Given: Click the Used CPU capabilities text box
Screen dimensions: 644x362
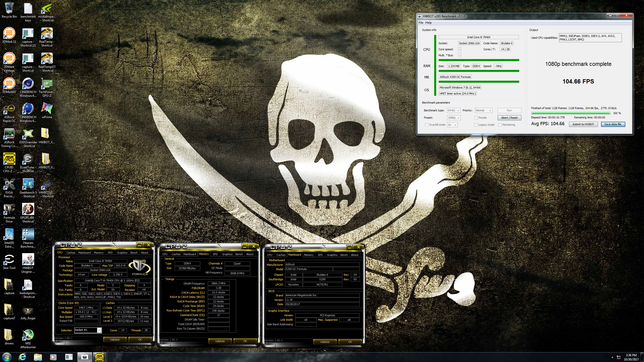Looking at the screenshot, I should [x=590, y=38].
